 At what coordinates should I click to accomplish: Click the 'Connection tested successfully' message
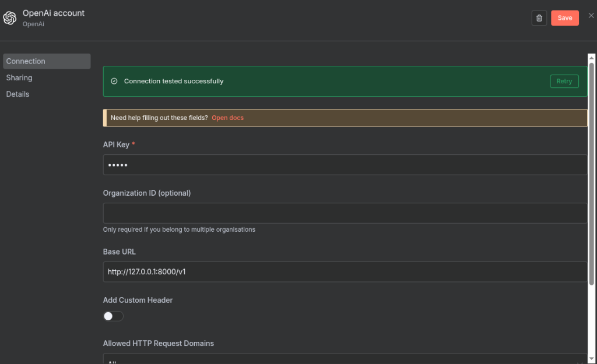coord(174,82)
